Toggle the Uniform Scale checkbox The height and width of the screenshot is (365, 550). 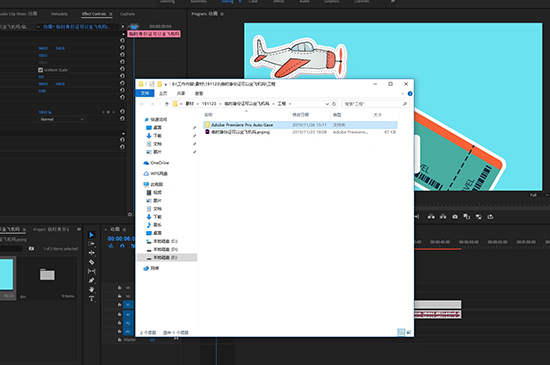click(40, 70)
